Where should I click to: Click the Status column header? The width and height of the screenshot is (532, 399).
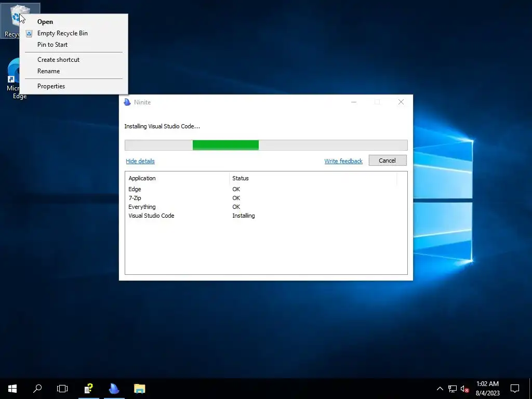313,179
